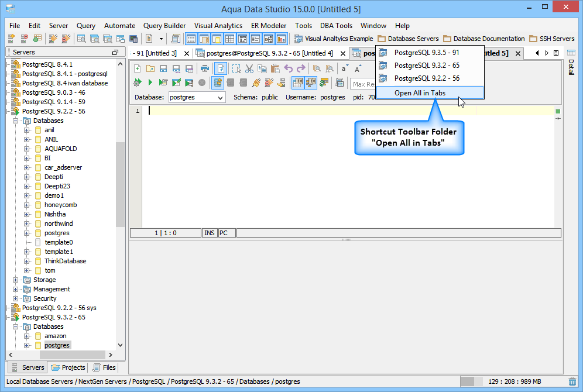Collapse the Databases node under PostgreSQL 9.2.2 - 56

[x=16, y=121]
